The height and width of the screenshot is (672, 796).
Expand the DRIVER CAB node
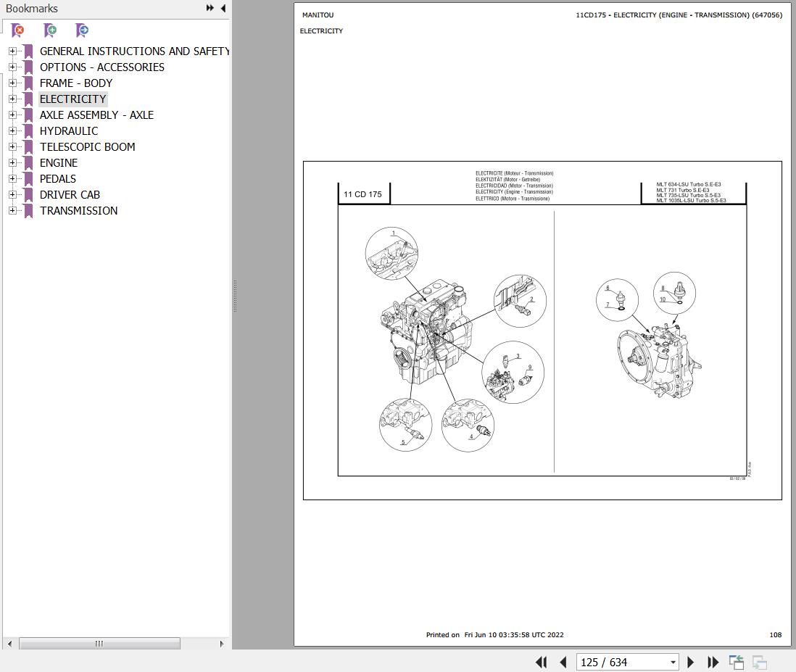[x=12, y=194]
